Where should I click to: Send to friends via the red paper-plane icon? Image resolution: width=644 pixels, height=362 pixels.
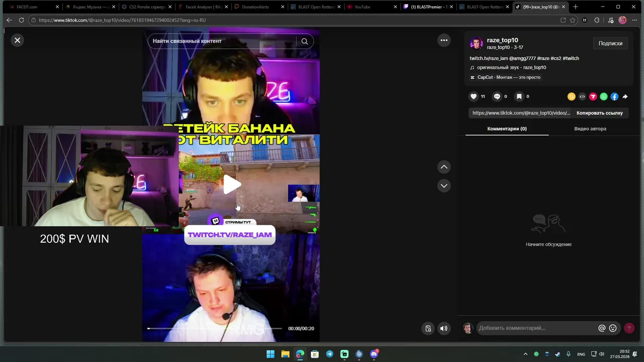(593, 97)
